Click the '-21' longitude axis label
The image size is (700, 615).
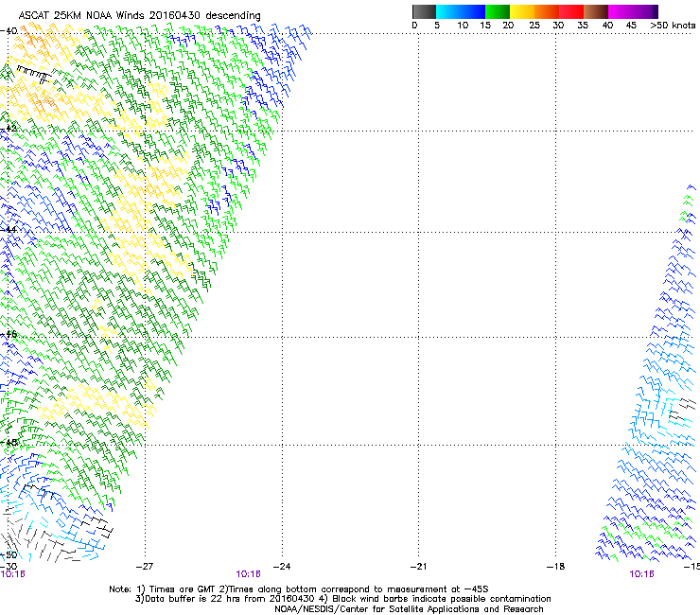click(x=419, y=567)
